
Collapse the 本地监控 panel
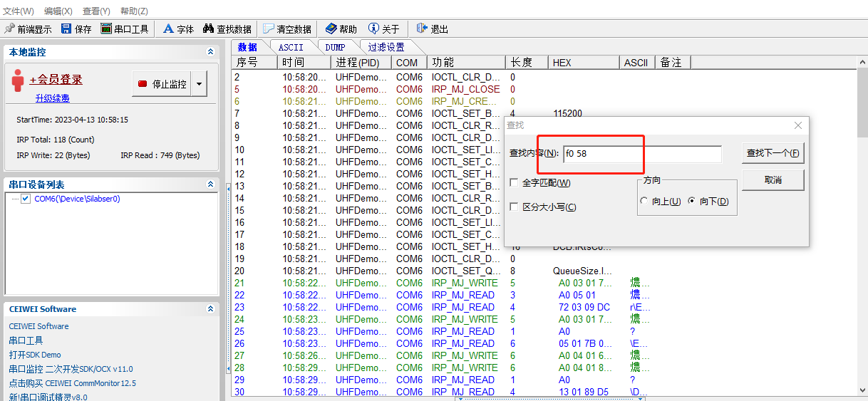(x=210, y=52)
